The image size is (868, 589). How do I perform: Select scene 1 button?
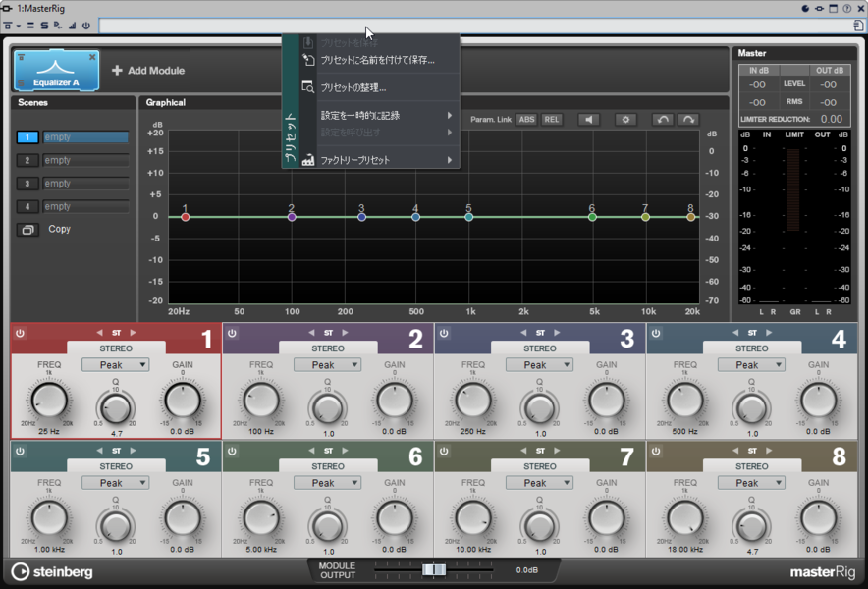[27, 137]
